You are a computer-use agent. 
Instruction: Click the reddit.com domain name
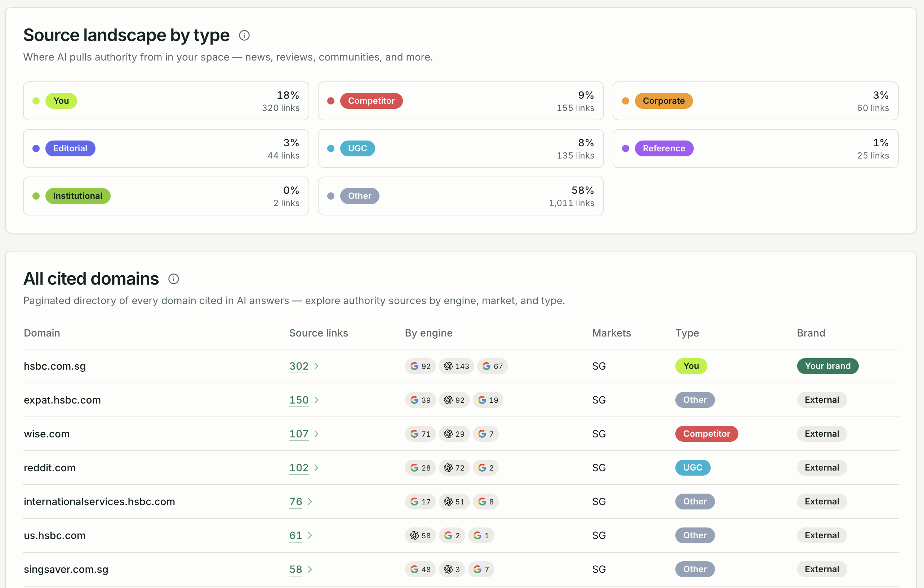(x=49, y=468)
